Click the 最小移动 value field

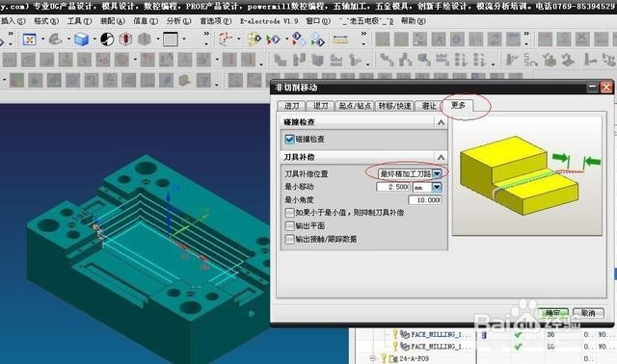393,187
